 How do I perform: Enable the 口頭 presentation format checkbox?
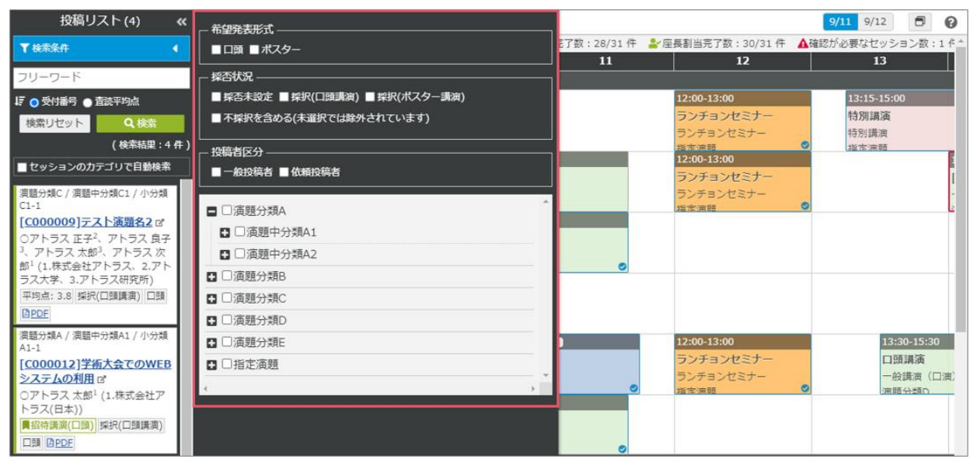pyautogui.click(x=217, y=50)
